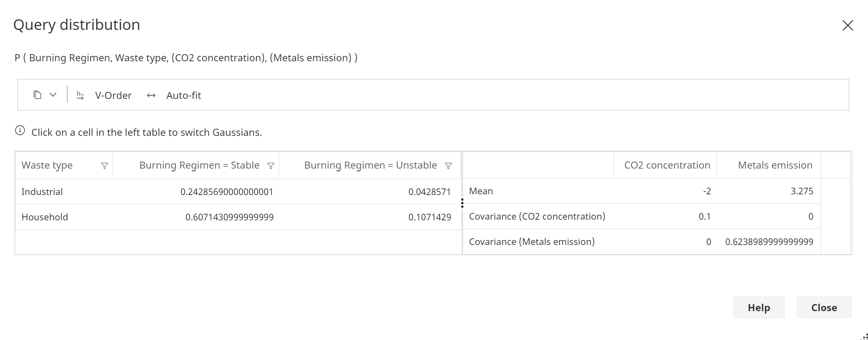The image size is (868, 340).
Task: Click the Auto-fit arrows icon
Action: pyautogui.click(x=151, y=95)
